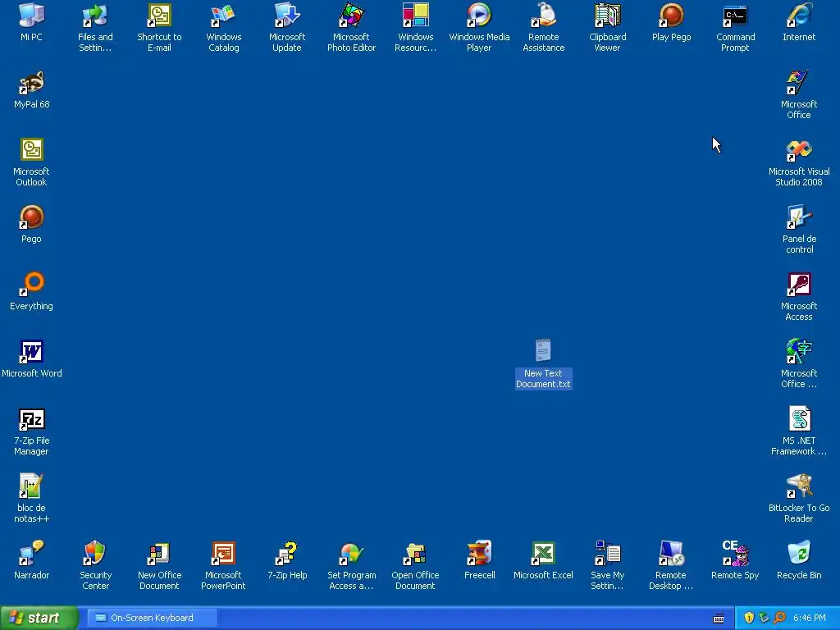840x630 pixels.
Task: Select the Windows Resource shortcut icon
Action: [415, 15]
